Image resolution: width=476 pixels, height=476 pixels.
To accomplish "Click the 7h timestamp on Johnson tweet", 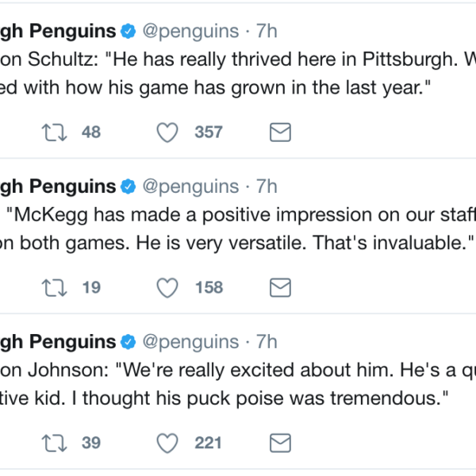I will coord(265,341).
